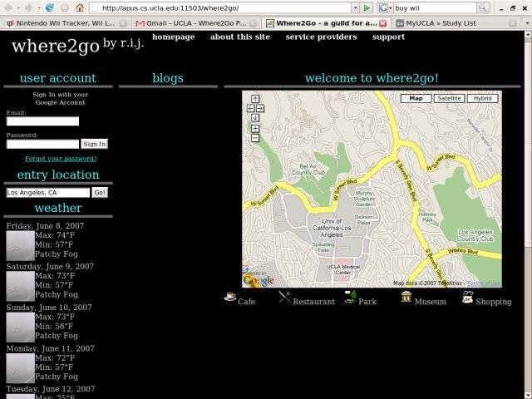Click the Park tree icon
Viewport: 532px width, 399px height.
pos(351,297)
